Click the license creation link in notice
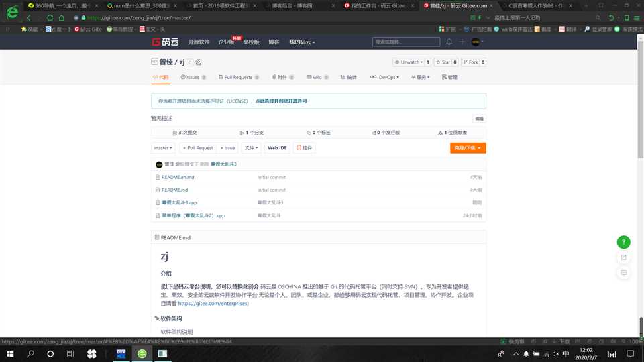The width and height of the screenshot is (644, 362). (x=281, y=101)
